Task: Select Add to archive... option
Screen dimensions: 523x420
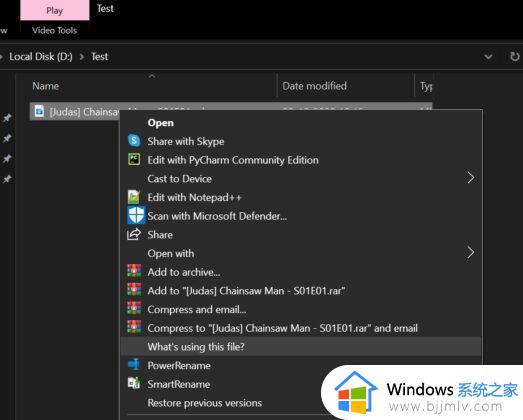Action: tap(184, 272)
